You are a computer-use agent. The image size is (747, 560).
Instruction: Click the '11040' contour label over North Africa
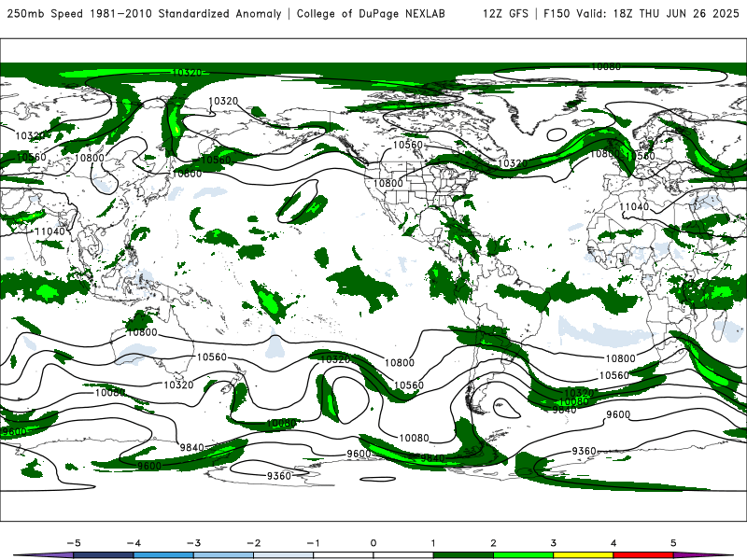(634, 206)
